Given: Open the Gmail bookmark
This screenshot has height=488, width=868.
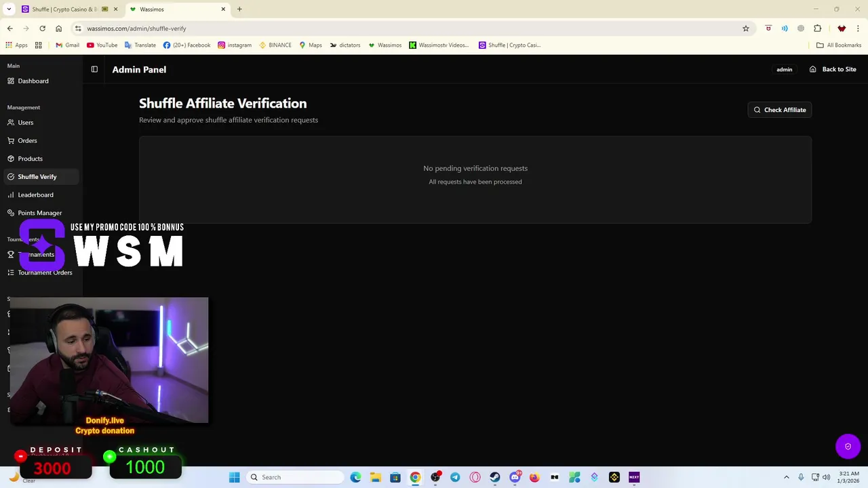Looking at the screenshot, I should click(x=67, y=45).
